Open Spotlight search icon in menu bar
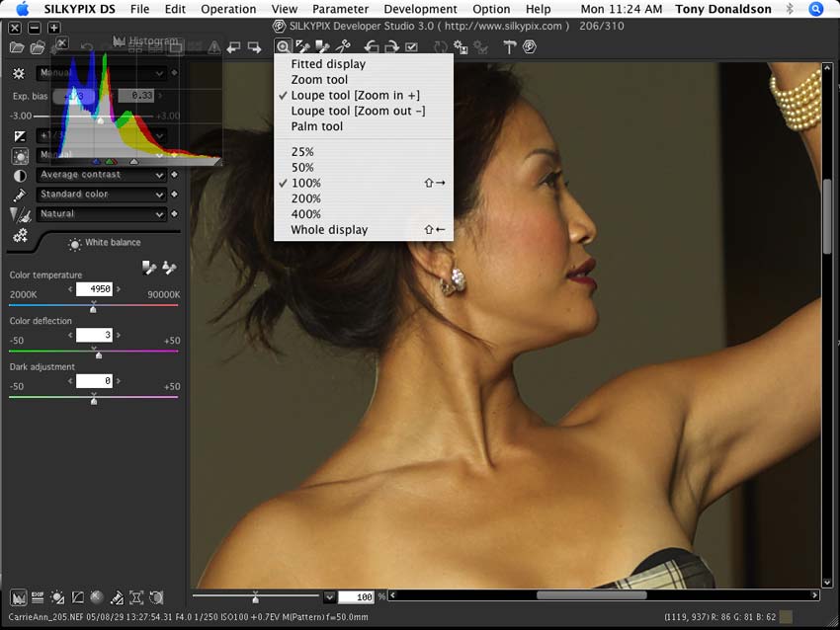840x630 pixels. [816, 9]
